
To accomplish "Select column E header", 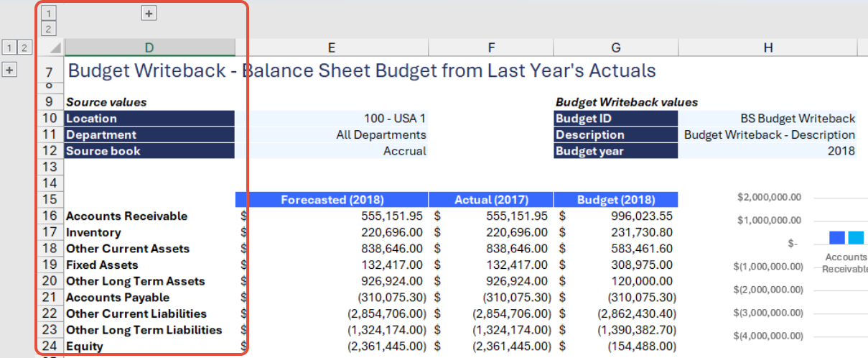I will 332,48.
